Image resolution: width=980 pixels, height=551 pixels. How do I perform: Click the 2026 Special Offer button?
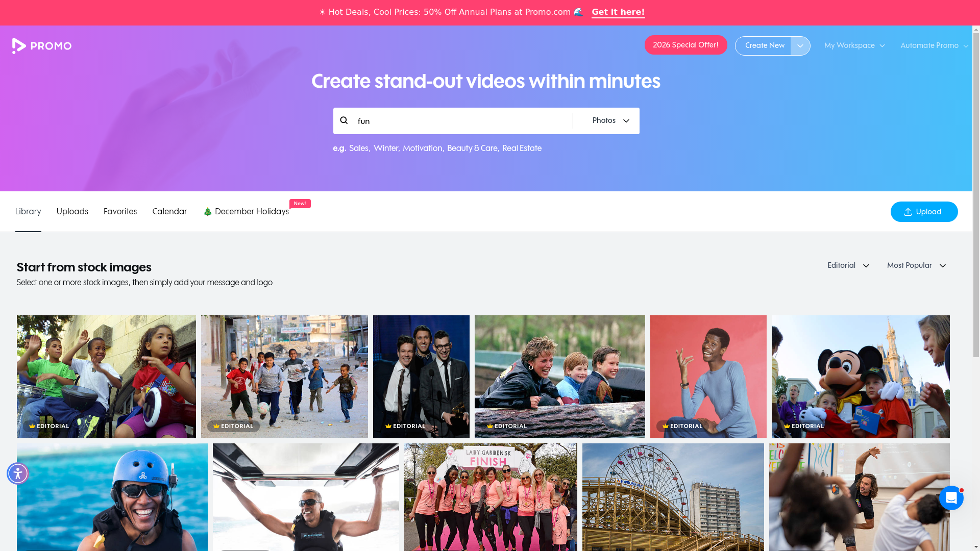tap(685, 45)
